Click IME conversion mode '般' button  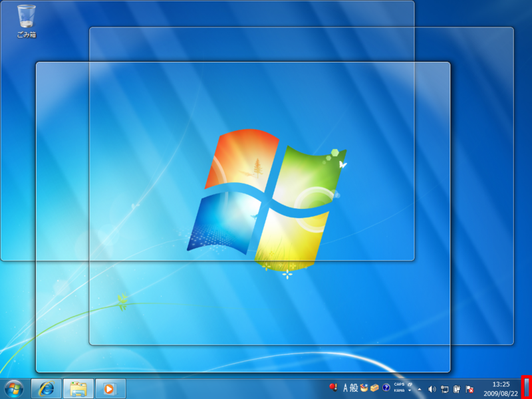pos(354,388)
